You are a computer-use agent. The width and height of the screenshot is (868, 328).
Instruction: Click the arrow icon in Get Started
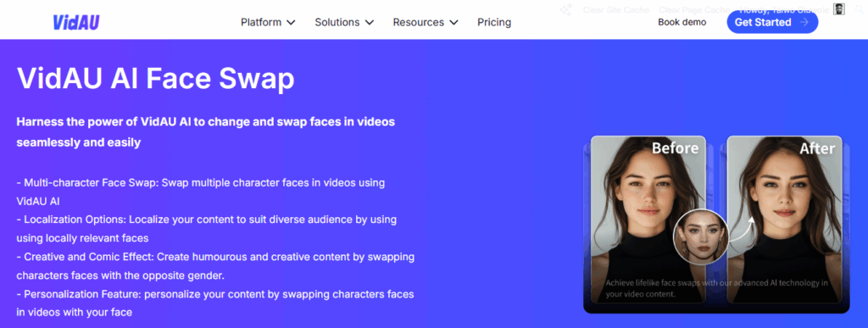point(804,22)
